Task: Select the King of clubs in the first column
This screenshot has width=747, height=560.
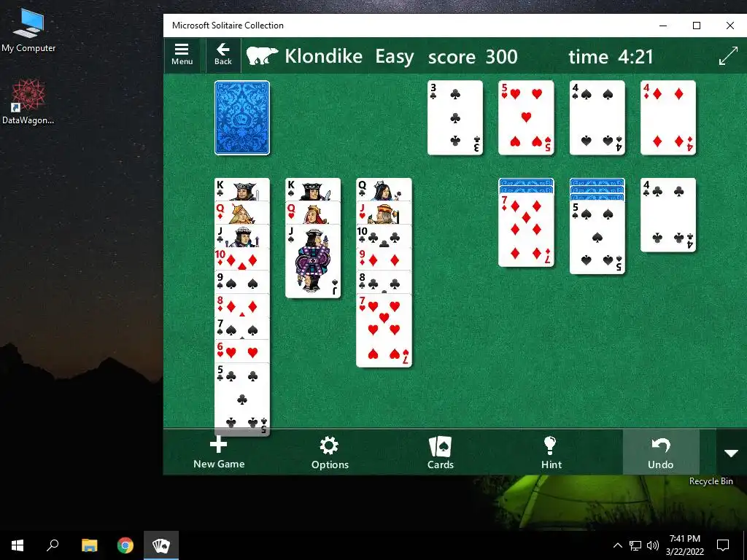Action: pos(242,190)
